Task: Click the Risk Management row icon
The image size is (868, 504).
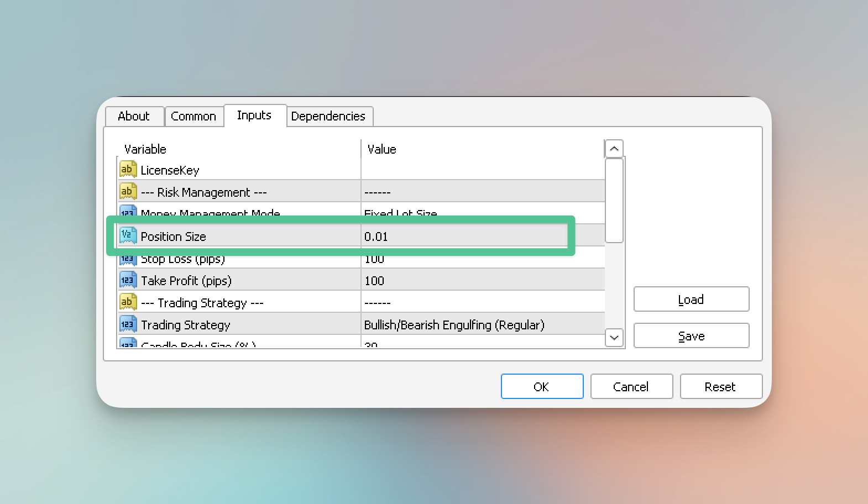Action: point(128,191)
